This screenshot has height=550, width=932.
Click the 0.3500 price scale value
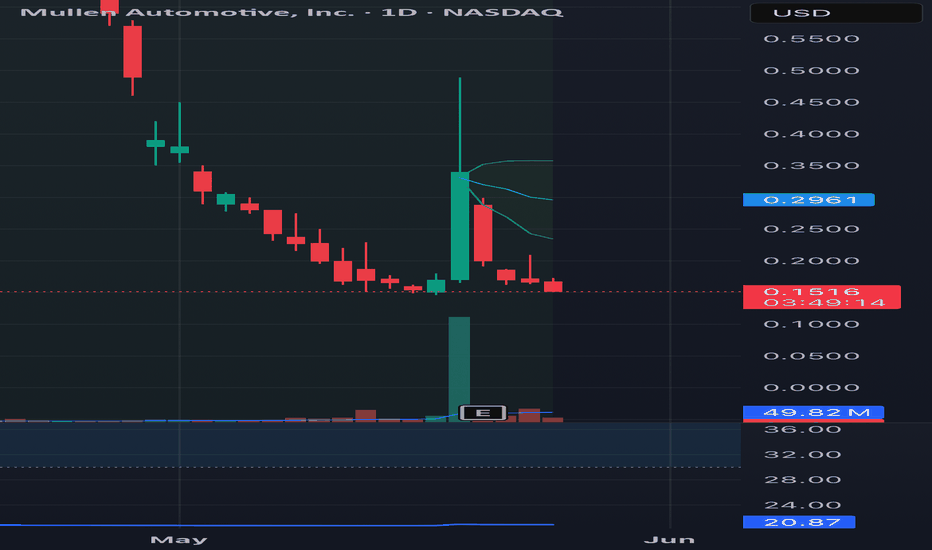tap(811, 165)
